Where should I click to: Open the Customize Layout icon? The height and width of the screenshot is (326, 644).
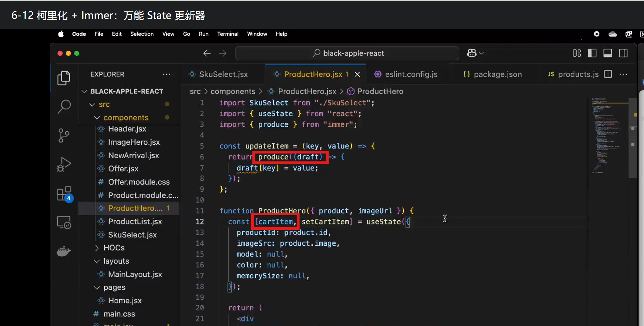click(x=577, y=53)
